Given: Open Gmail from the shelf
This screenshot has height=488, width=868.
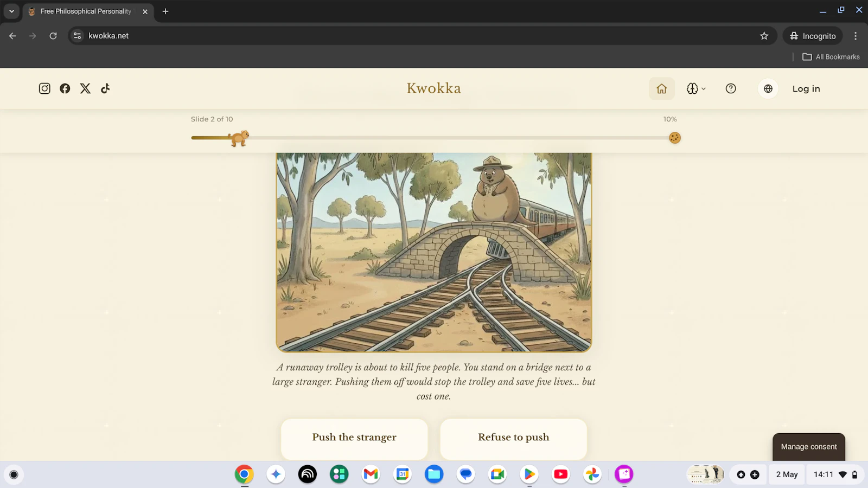Looking at the screenshot, I should click(x=371, y=474).
